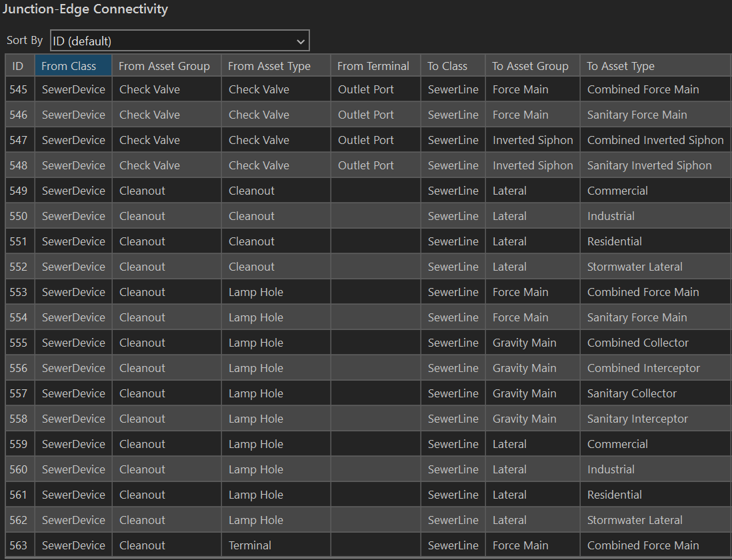The image size is (732, 560).
Task: Open the Sort By dropdown
Action: [179, 40]
